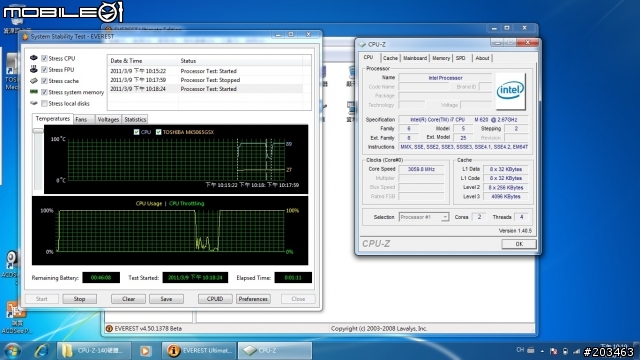The width and height of the screenshot is (640, 360).
Task: Click the Clear button
Action: [129, 299]
